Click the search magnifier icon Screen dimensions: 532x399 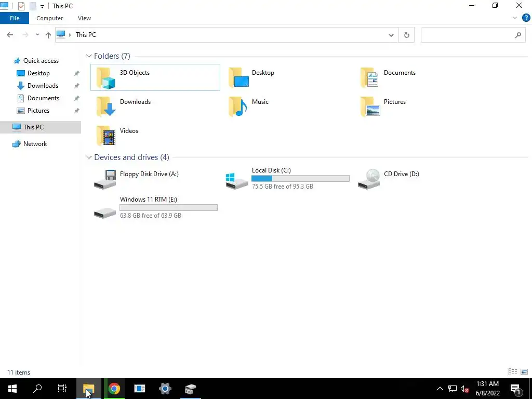518,35
